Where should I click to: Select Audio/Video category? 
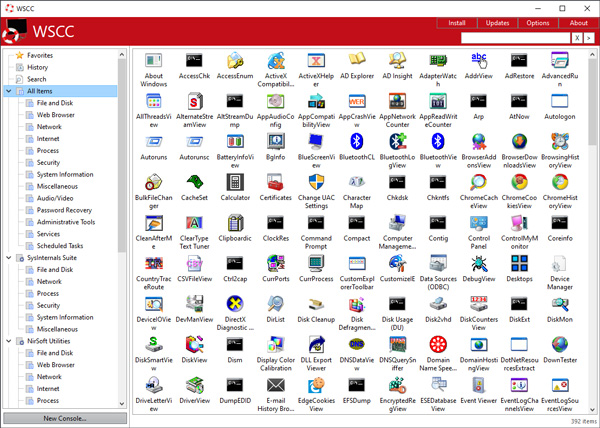55,199
